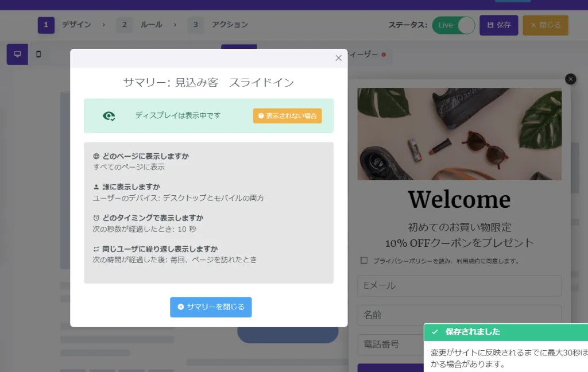The width and height of the screenshot is (588, 372).
Task: Click the text すべてのページに表示
Action: click(x=129, y=167)
